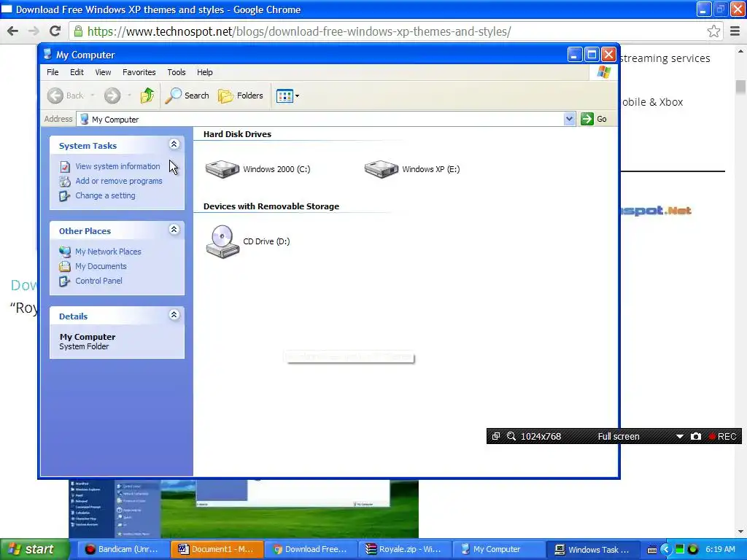
Task: Click the My Documents folder icon
Action: coord(65,266)
